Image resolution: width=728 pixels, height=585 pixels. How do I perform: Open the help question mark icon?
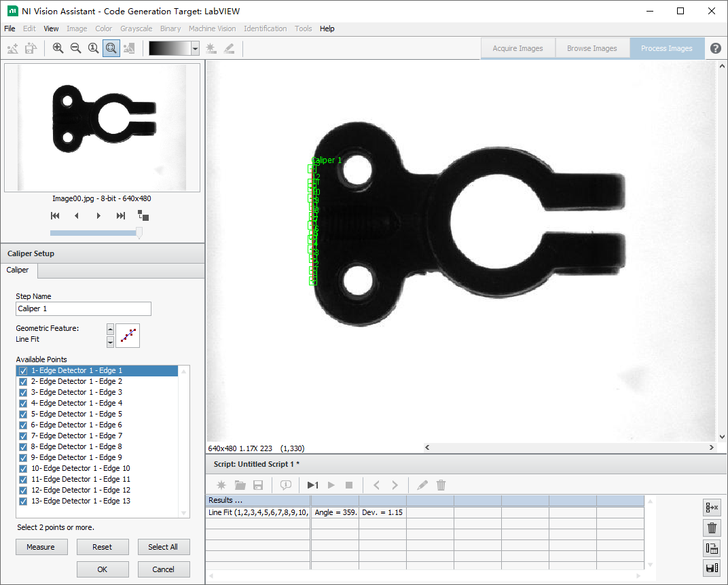coord(716,48)
